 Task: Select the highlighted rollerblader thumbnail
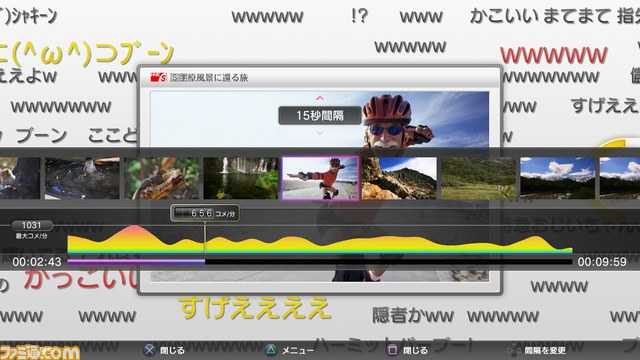320,178
